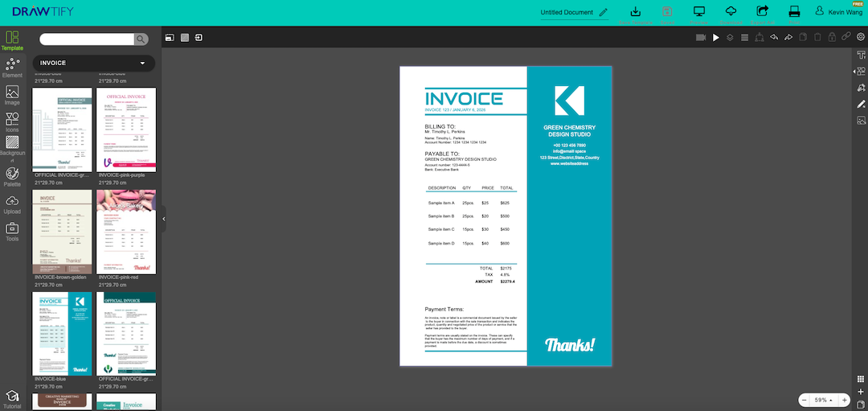Open the Template panel in sidebar
The width and height of the screenshot is (868, 411).
pyautogui.click(x=12, y=41)
